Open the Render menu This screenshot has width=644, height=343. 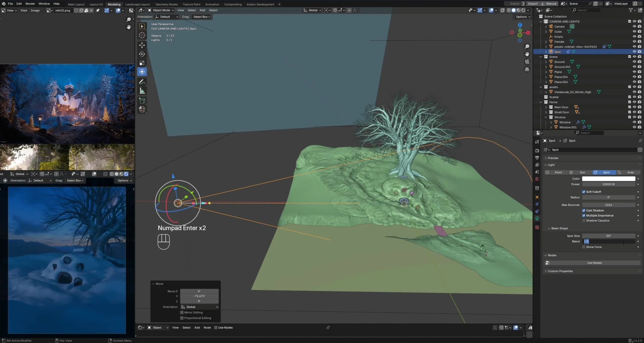point(30,4)
